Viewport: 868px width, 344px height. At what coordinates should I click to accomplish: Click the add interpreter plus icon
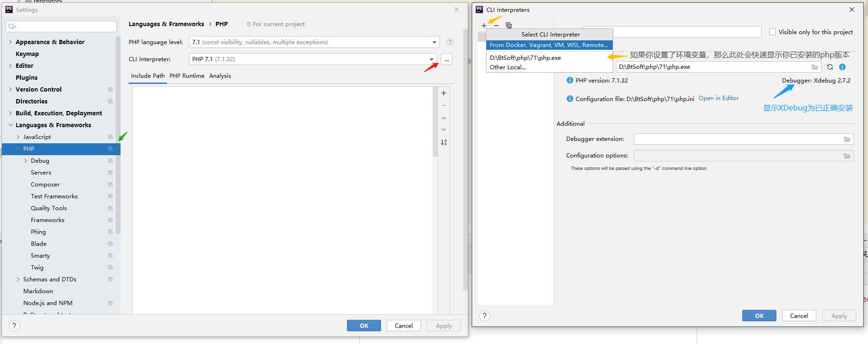(484, 26)
